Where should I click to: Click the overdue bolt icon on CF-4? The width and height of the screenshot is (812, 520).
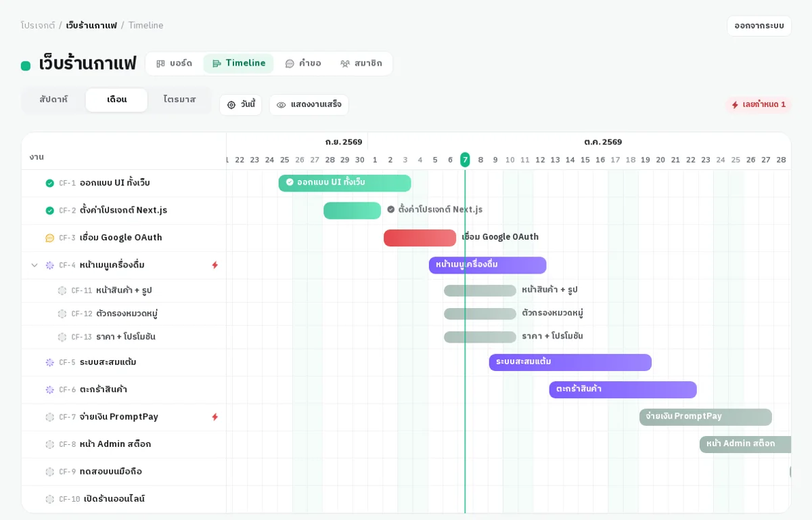pyautogui.click(x=215, y=265)
